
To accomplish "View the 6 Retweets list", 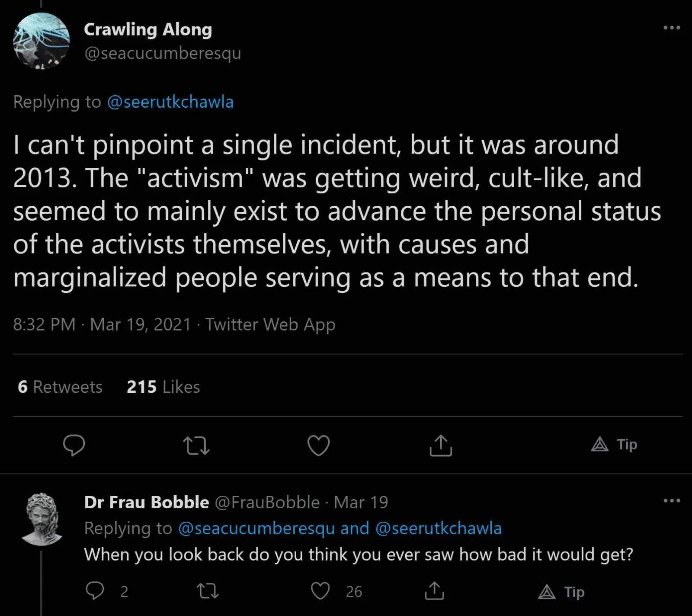I will point(60,387).
